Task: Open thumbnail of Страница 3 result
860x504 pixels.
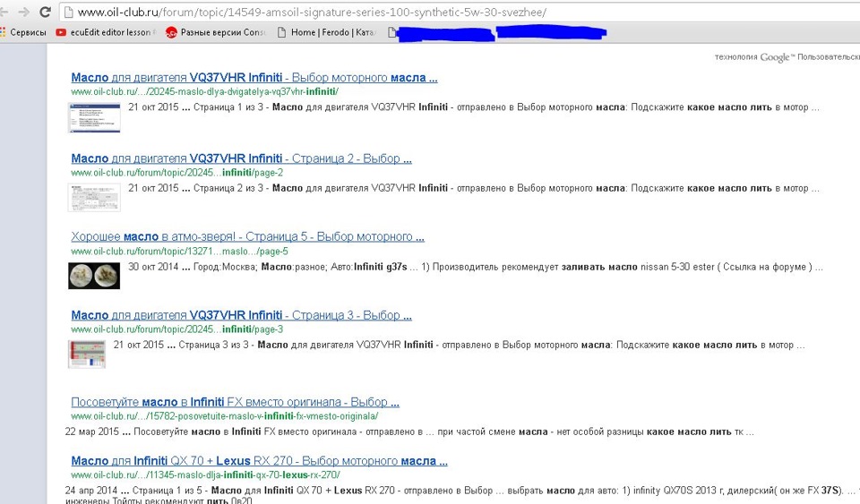Action: tap(87, 354)
